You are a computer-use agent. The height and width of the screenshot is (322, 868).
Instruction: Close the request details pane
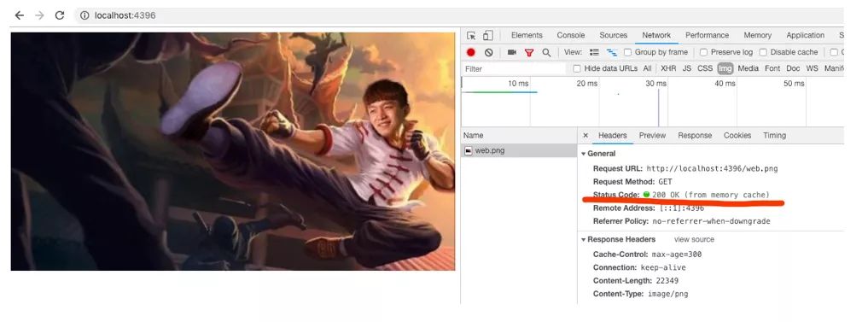coord(585,135)
